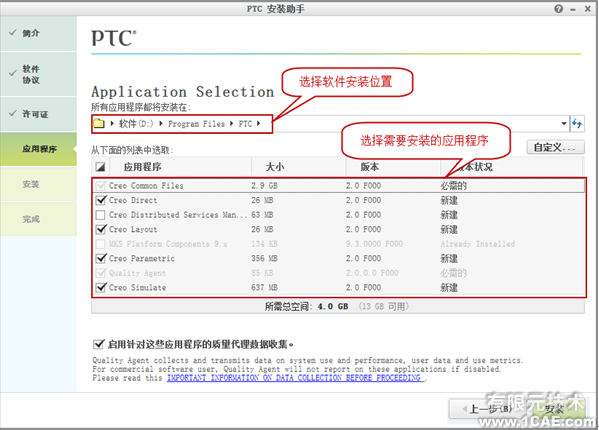Click PTC path segment

(245, 124)
